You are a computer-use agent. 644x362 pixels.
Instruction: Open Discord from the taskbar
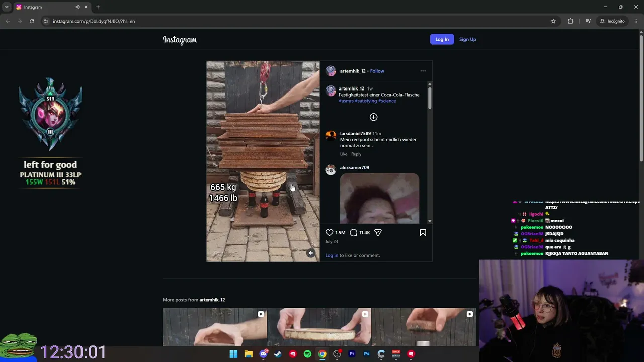click(x=263, y=354)
